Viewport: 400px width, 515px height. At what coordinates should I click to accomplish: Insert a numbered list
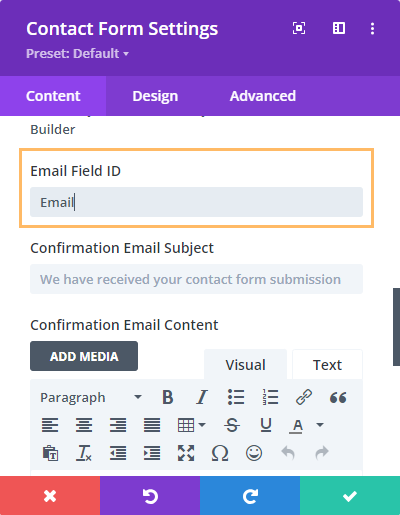point(270,397)
